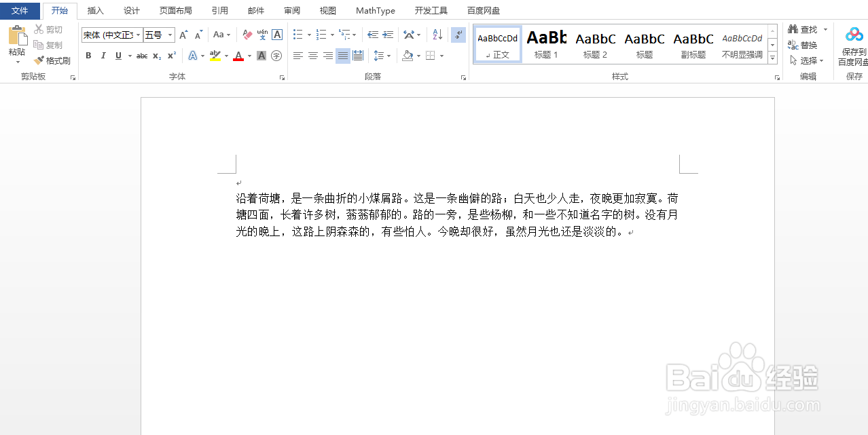Switch to the Insert (插入) tab
Image resolution: width=868 pixels, height=435 pixels.
(x=96, y=11)
